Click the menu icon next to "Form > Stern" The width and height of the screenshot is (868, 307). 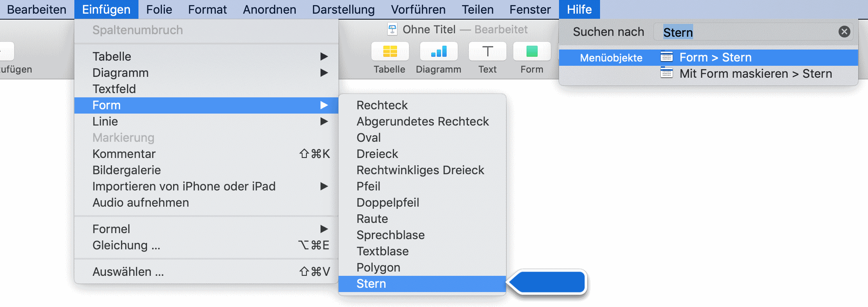point(665,57)
